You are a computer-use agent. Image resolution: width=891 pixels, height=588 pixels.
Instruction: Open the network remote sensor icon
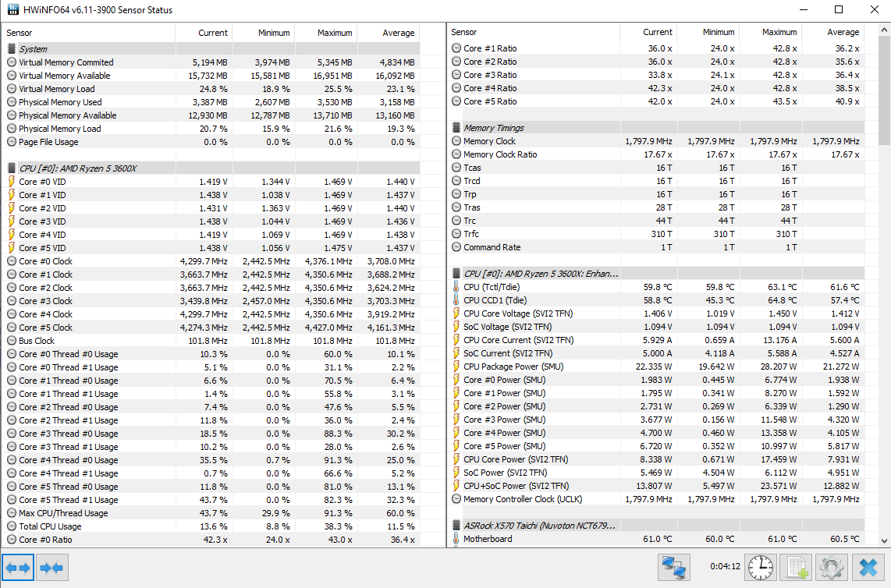pyautogui.click(x=674, y=567)
